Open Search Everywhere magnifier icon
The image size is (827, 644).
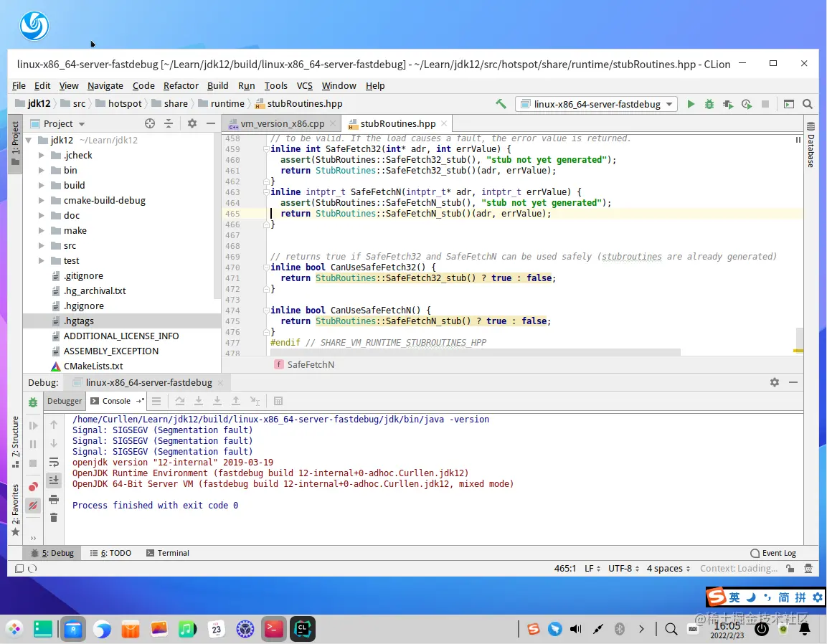[807, 104]
